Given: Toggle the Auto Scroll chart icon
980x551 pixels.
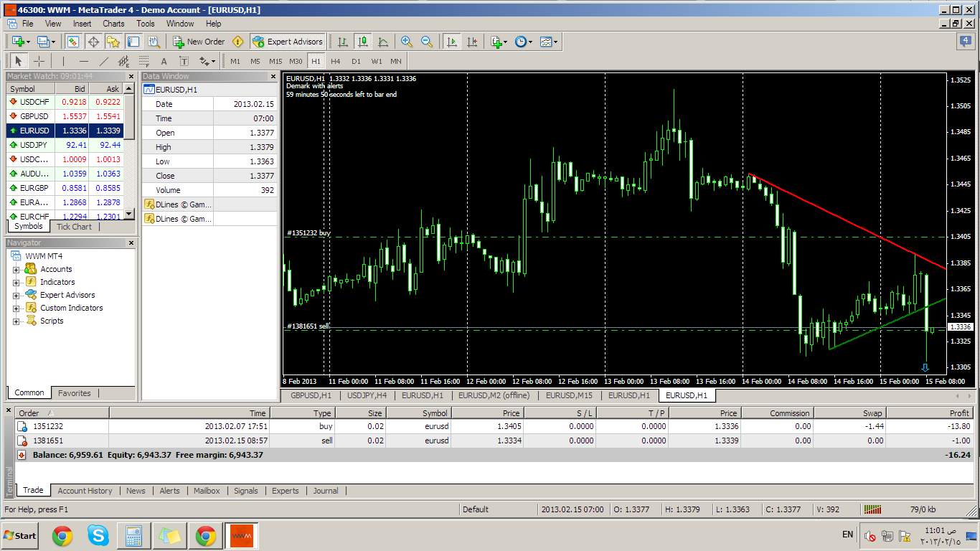Looking at the screenshot, I should (x=452, y=42).
